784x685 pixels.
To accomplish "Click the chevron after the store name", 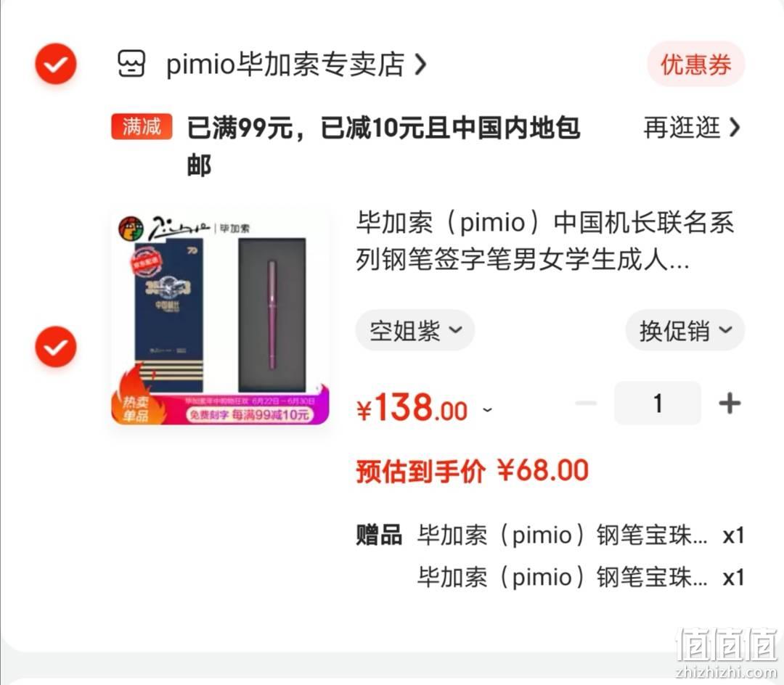I will [x=420, y=65].
